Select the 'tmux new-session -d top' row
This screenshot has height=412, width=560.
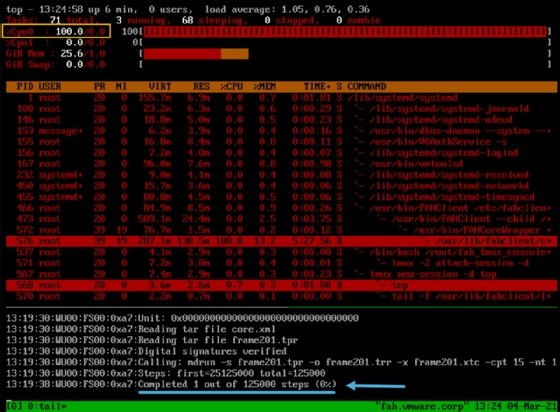click(x=281, y=275)
